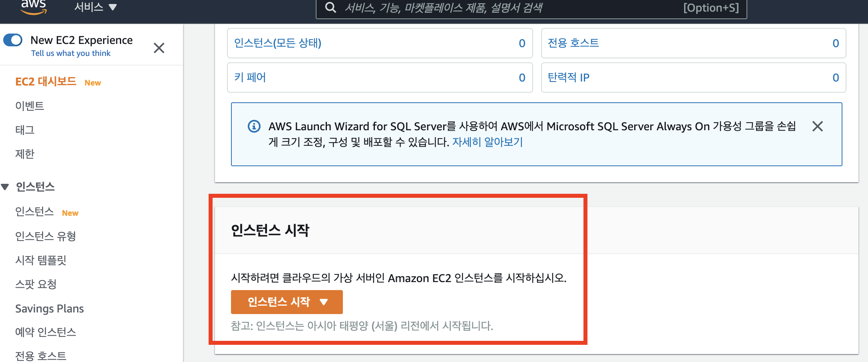Open 스팟 요청 in the sidebar

coord(36,284)
